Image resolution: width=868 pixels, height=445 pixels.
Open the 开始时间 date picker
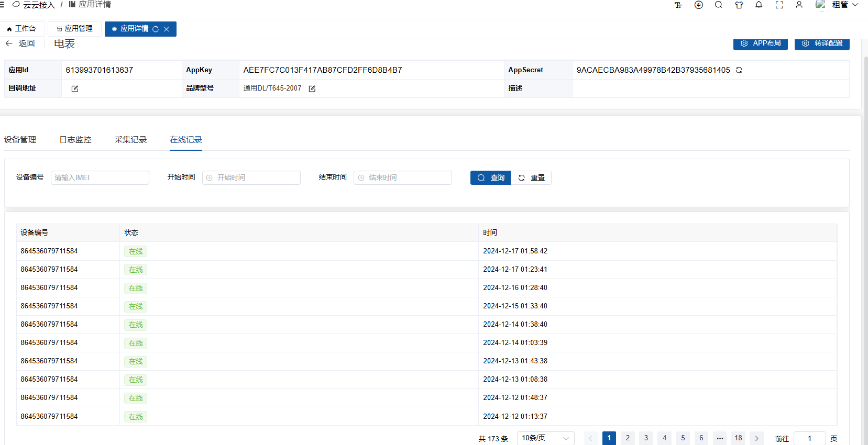[251, 177]
